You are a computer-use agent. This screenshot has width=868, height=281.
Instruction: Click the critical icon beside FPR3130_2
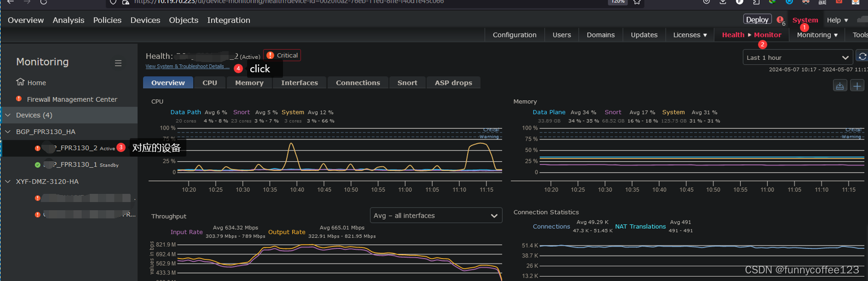(x=38, y=148)
